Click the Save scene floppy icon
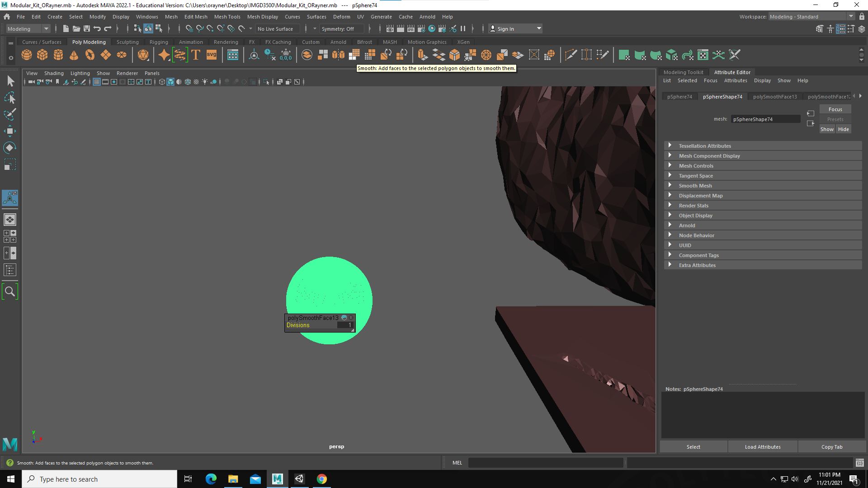The image size is (868, 488). (x=87, y=28)
